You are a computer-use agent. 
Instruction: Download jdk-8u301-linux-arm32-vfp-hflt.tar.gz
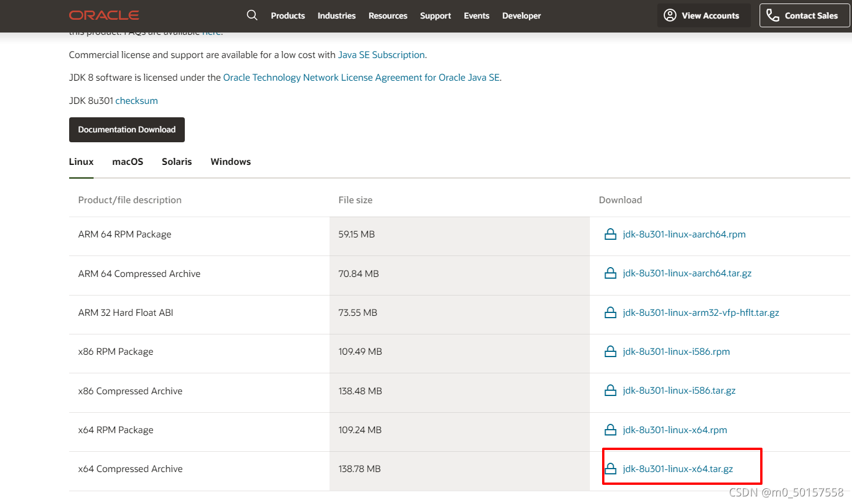point(701,312)
